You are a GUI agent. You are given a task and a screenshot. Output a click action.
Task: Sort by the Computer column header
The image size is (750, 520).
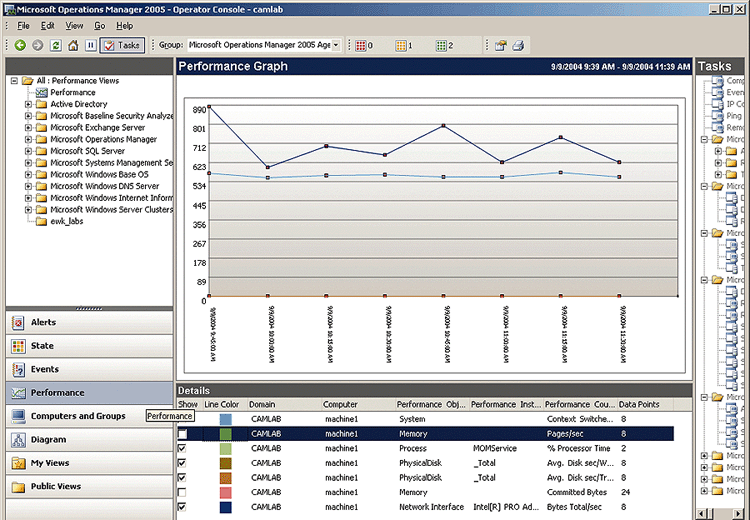pyautogui.click(x=358, y=404)
